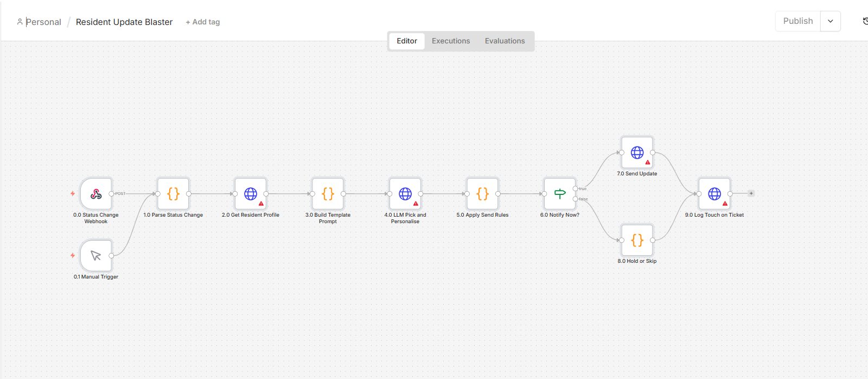Open the LLM Pick and Personalise node
The width and height of the screenshot is (868, 379).
[x=405, y=194]
